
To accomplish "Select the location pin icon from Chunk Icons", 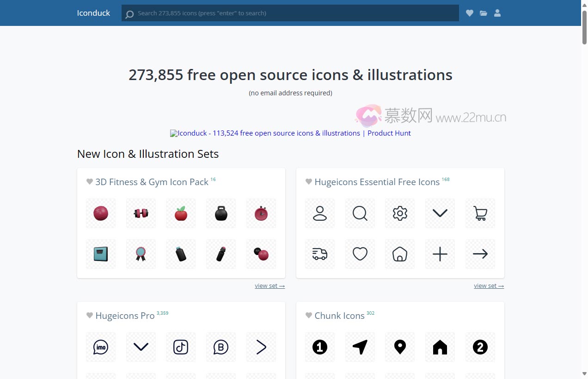I will [400, 347].
